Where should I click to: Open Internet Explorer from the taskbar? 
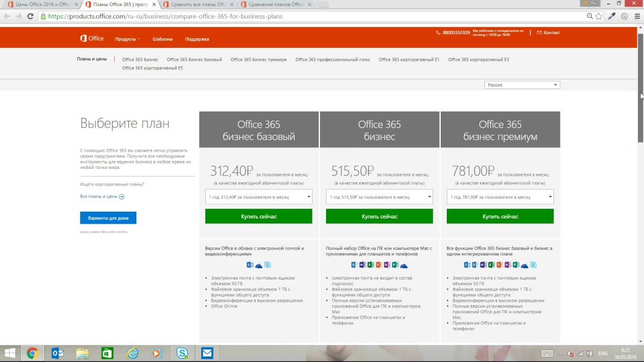132,353
